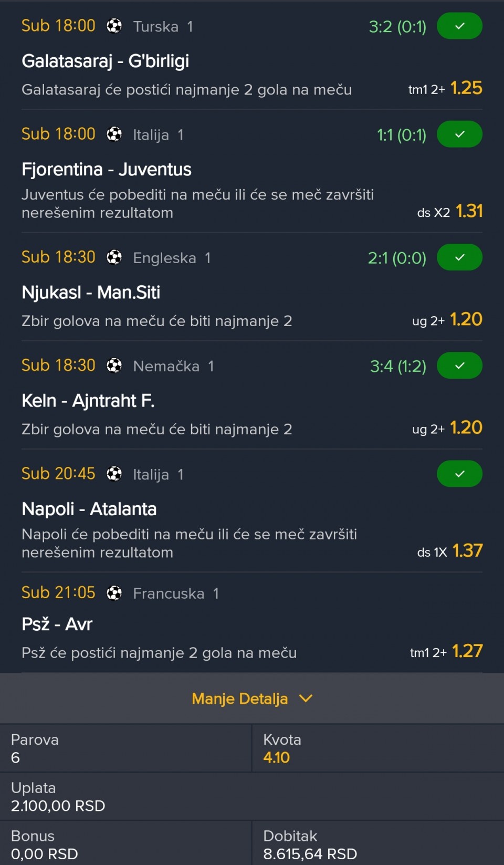
Task: Click soccer ball icon next to Francuska
Action: [114, 593]
